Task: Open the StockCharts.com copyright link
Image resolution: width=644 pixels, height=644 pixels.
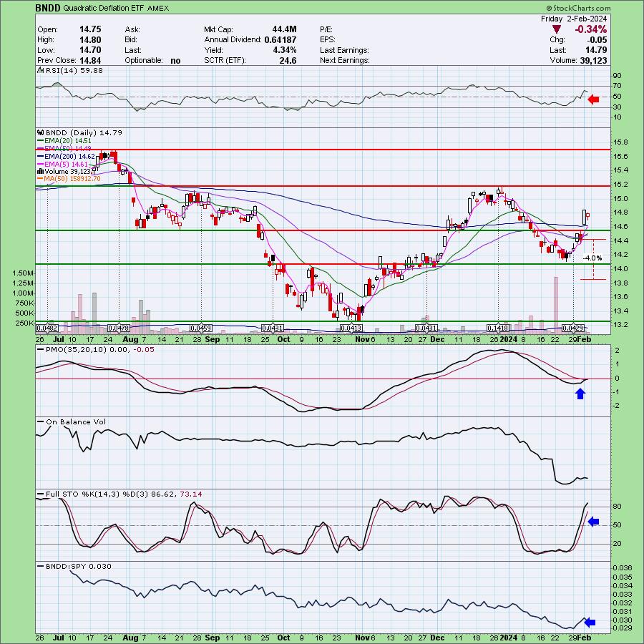Action: (x=578, y=8)
